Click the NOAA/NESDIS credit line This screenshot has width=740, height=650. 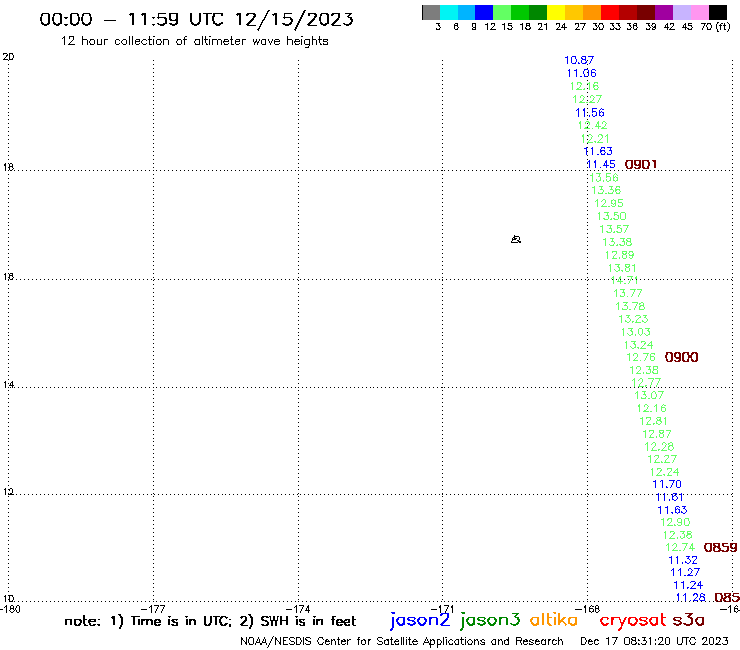coord(402,641)
